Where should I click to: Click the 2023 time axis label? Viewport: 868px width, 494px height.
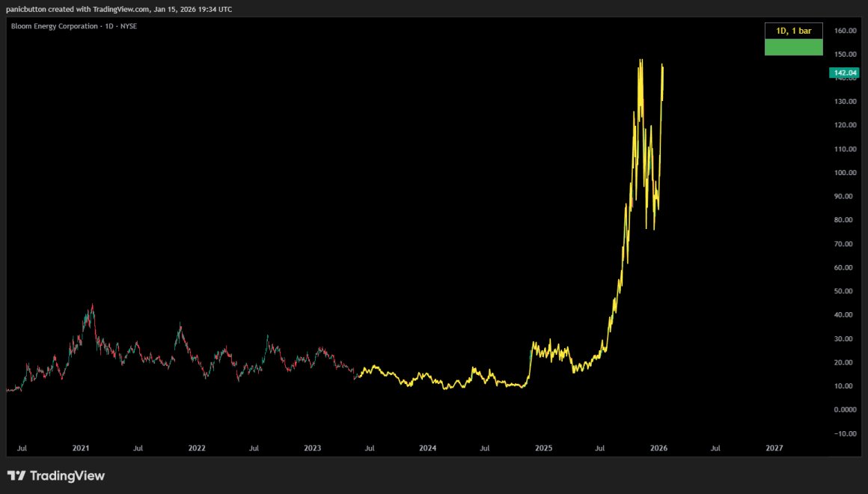(x=312, y=448)
